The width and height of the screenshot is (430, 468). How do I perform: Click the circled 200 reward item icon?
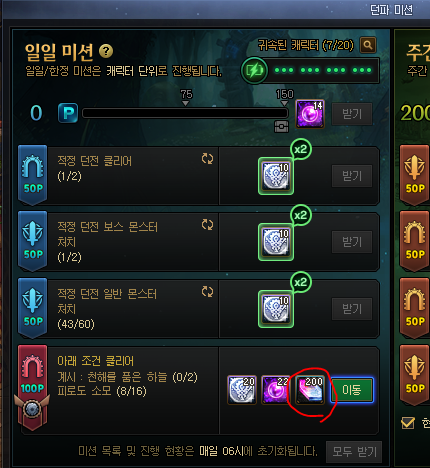point(310,390)
